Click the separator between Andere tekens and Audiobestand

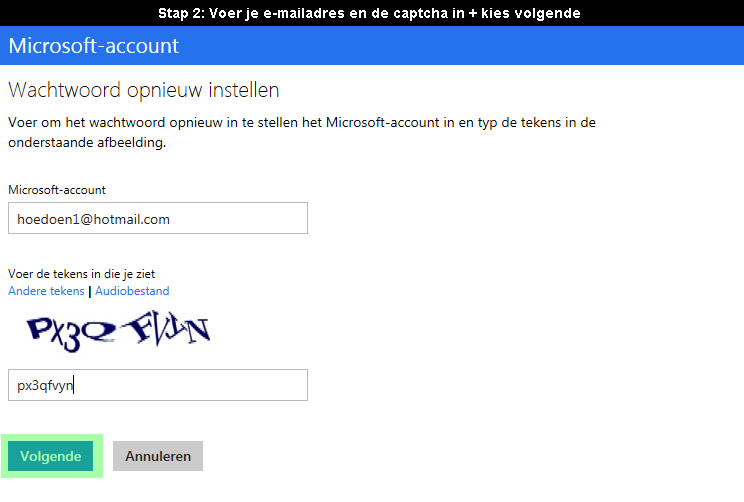[90, 291]
